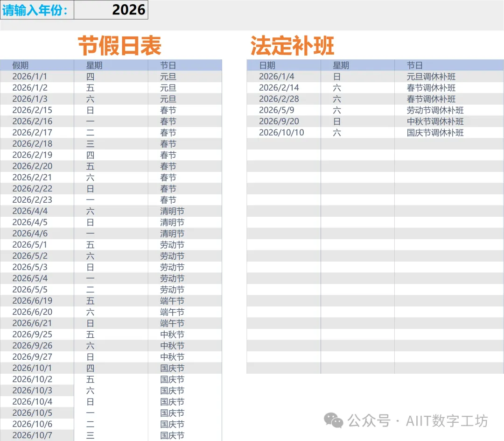Select the 2026/2/28 makeup workday date

[279, 99]
